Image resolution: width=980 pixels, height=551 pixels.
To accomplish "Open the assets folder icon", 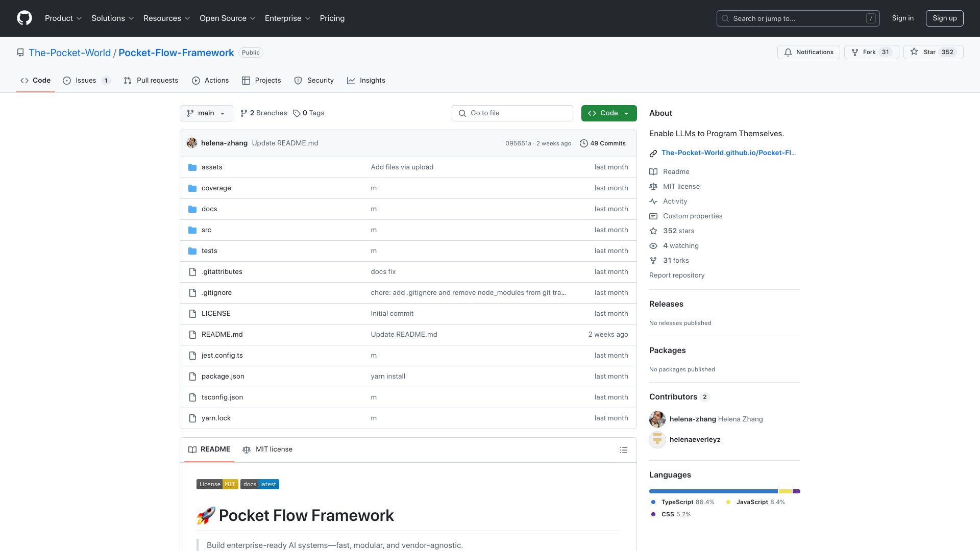I will [192, 167].
